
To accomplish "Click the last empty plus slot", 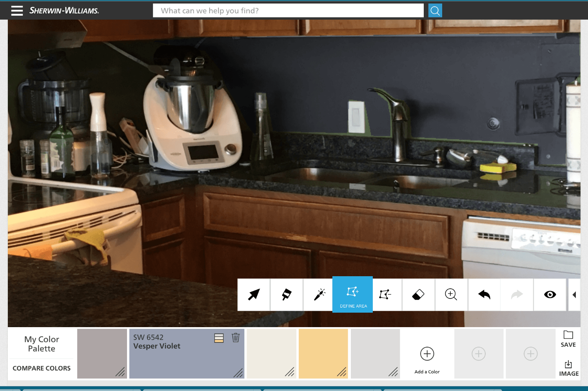I will click(x=530, y=353).
